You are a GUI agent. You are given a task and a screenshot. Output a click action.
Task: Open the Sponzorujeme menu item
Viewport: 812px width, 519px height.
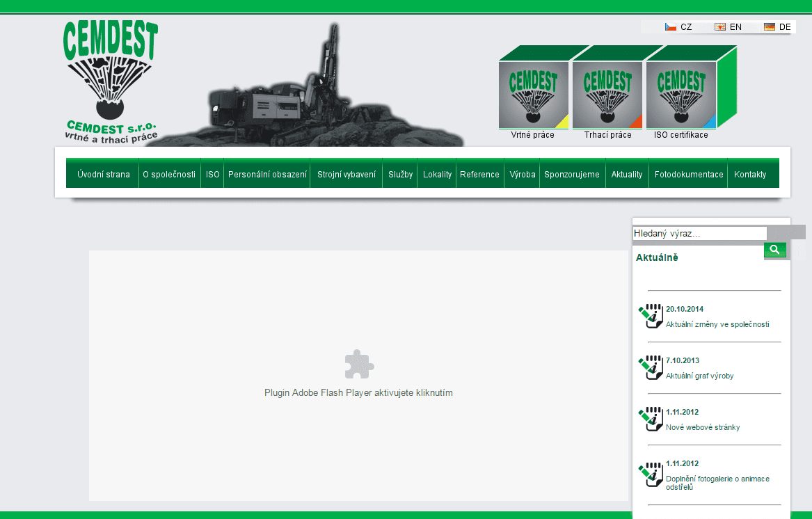[x=572, y=175]
